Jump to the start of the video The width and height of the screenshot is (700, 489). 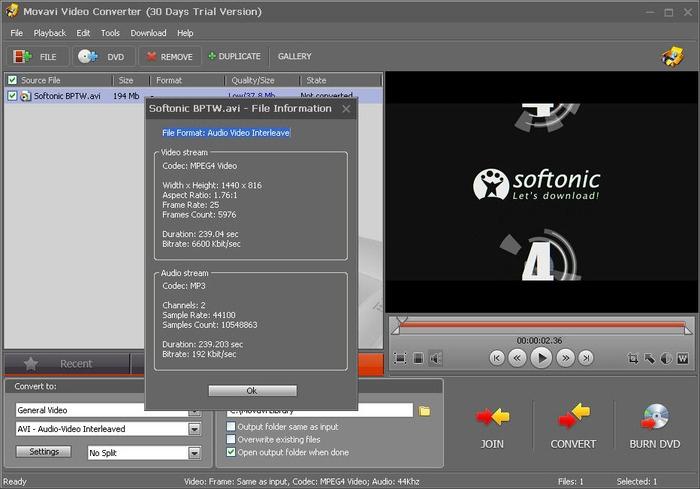click(x=497, y=358)
